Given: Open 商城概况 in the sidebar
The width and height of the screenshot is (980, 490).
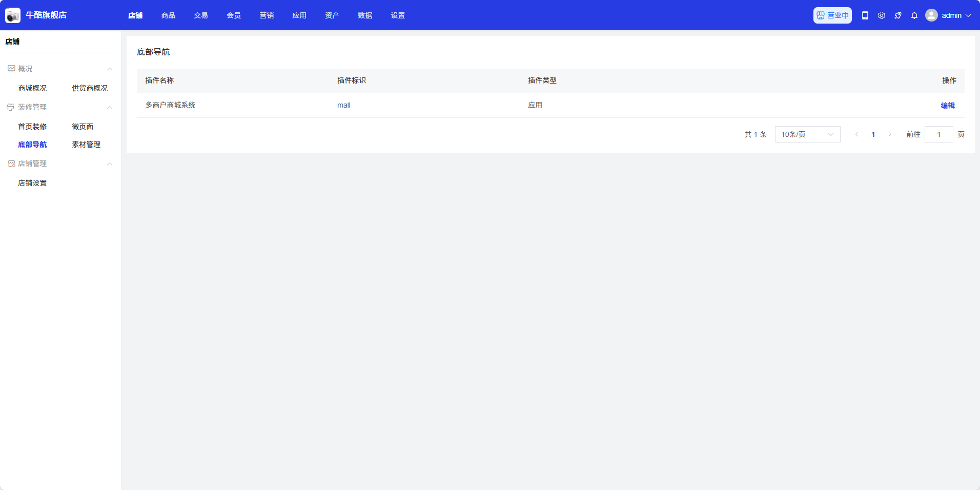Looking at the screenshot, I should (32, 88).
